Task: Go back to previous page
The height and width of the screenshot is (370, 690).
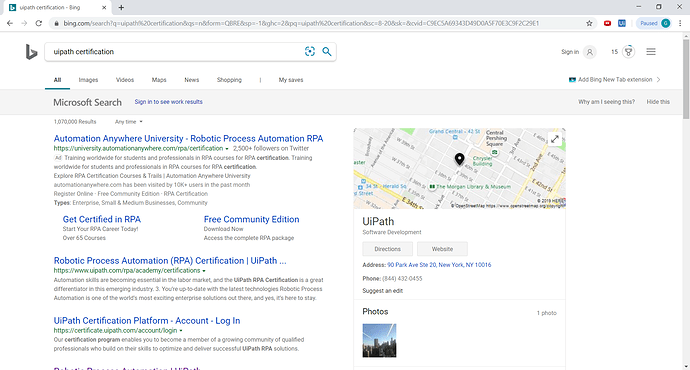Action: tap(10, 23)
